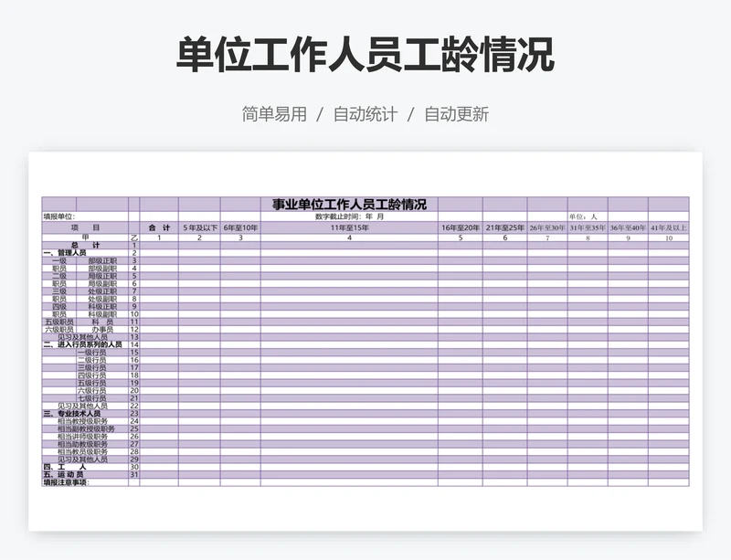Select the 七级行员 row
The height and width of the screenshot is (560, 731).
[365, 398]
